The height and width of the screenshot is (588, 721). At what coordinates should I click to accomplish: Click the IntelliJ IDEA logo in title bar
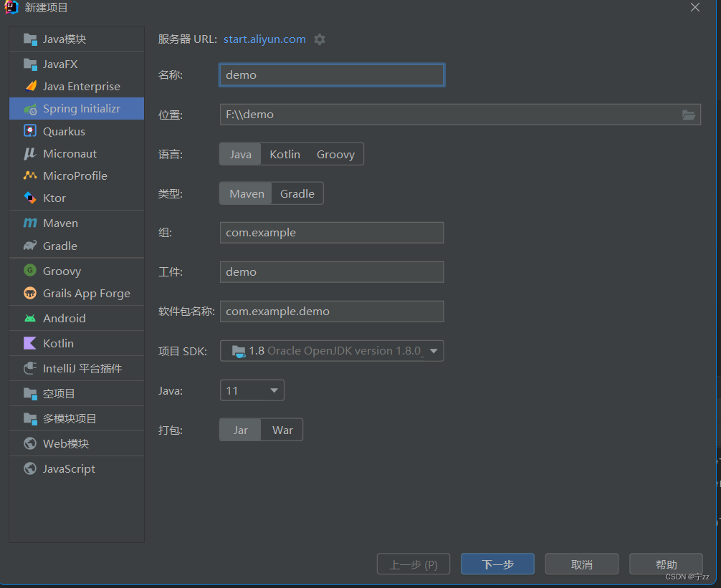coord(11,7)
